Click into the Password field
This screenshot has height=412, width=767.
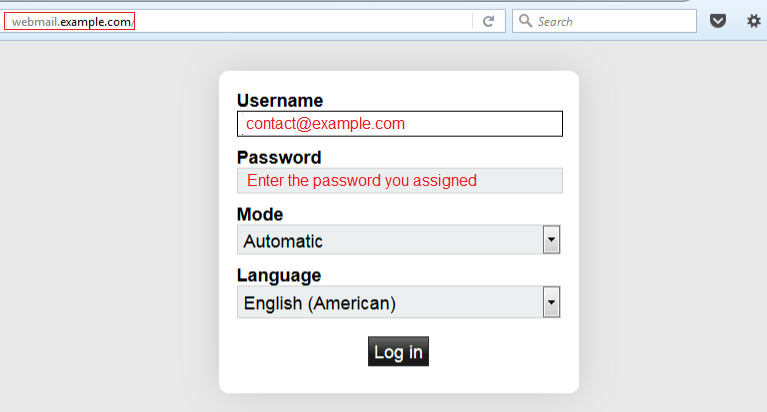[x=400, y=181]
